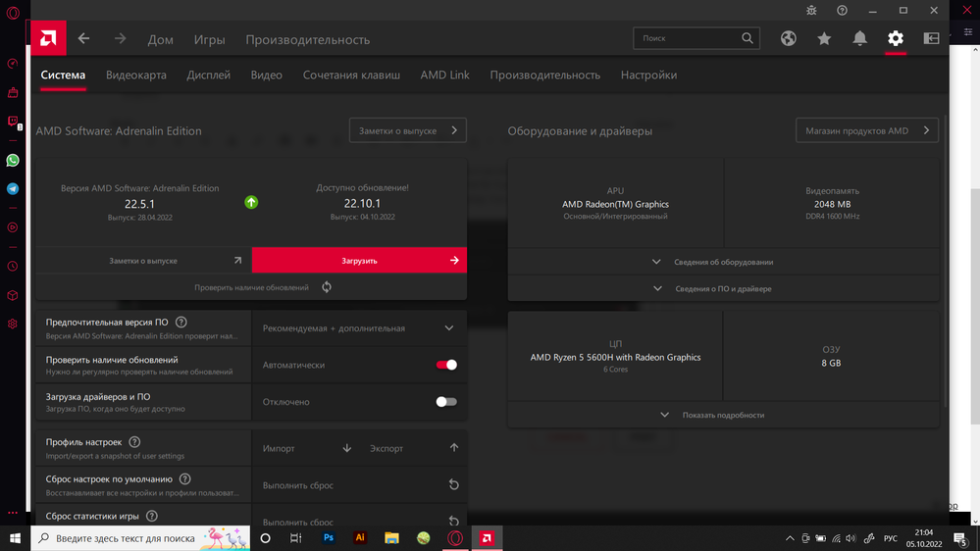Open Заметки о выпуске top button
The height and width of the screenshot is (551, 980).
pos(407,130)
